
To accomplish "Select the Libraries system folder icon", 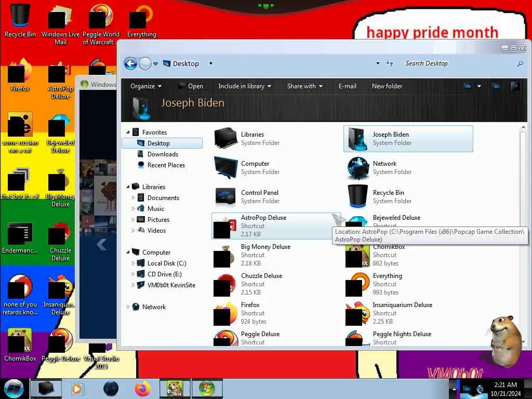I will pyautogui.click(x=225, y=138).
